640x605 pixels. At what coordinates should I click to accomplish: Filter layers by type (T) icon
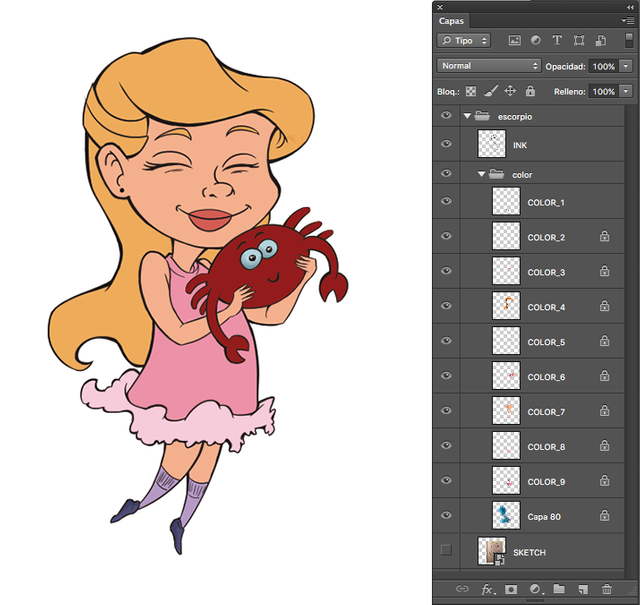[x=557, y=41]
